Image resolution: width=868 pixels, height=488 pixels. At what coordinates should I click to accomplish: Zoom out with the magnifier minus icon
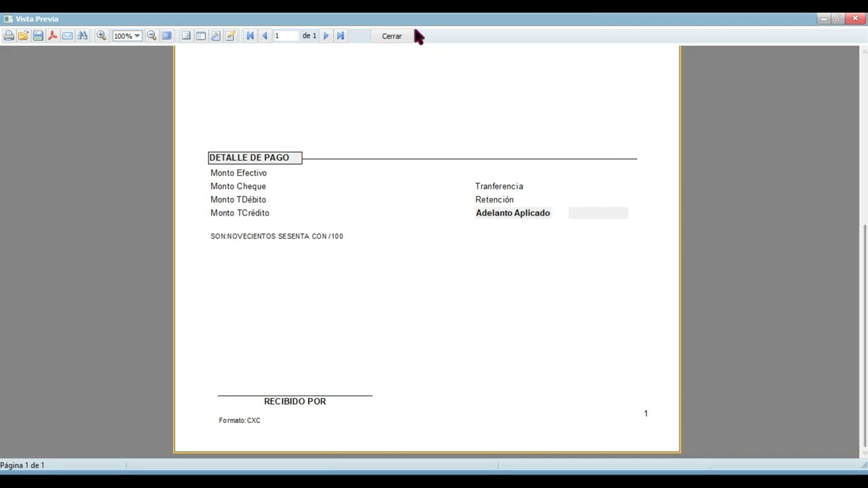152,36
